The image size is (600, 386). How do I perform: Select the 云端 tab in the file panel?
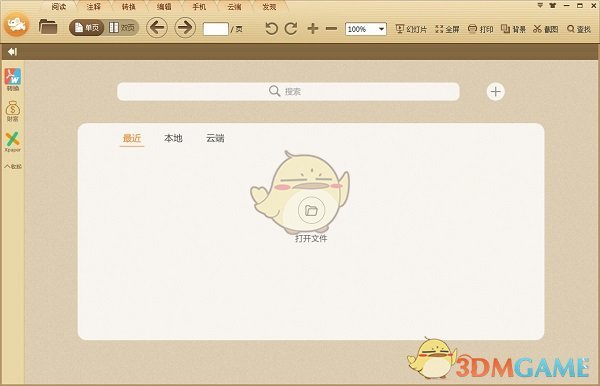215,138
